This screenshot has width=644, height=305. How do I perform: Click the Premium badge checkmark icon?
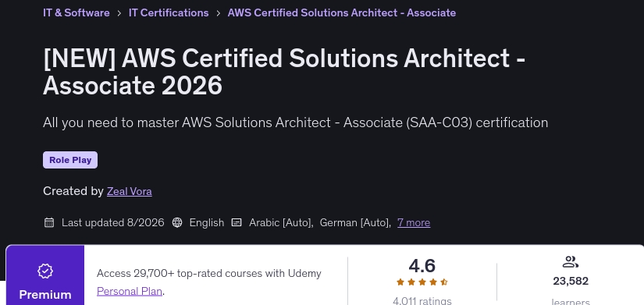click(45, 271)
